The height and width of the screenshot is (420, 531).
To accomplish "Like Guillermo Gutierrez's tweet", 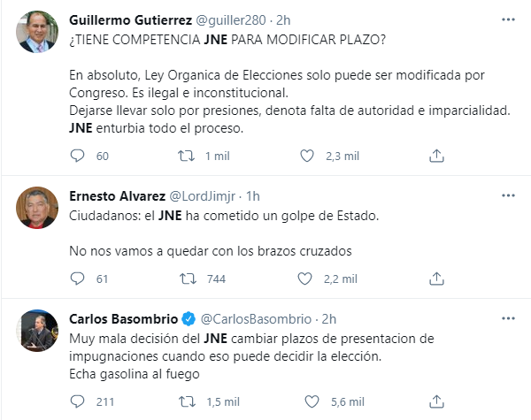I will (307, 156).
